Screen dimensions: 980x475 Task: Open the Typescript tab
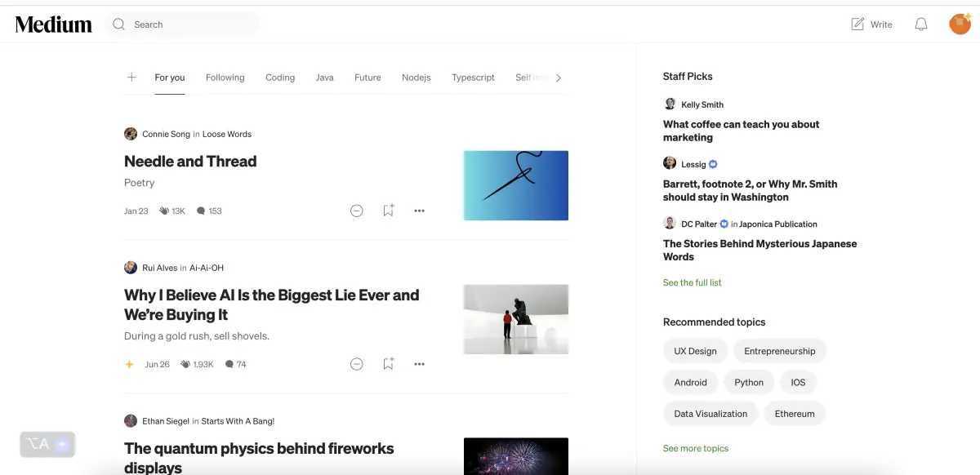(474, 78)
